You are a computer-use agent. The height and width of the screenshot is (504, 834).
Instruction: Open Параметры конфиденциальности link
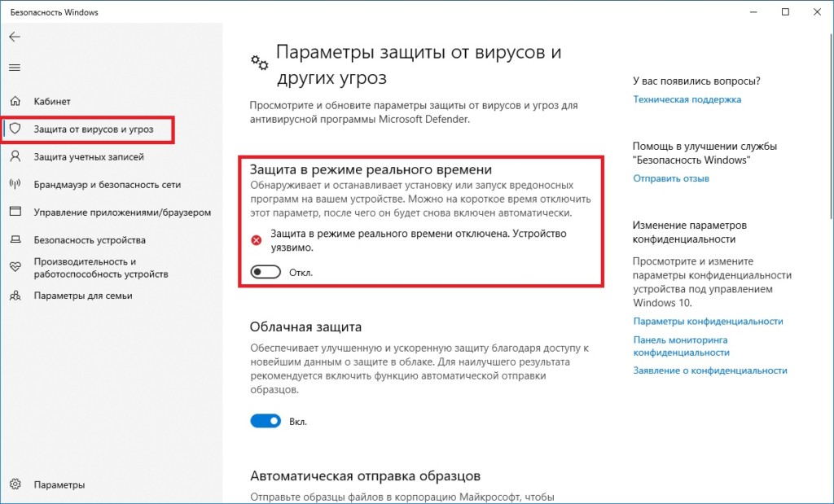point(708,321)
